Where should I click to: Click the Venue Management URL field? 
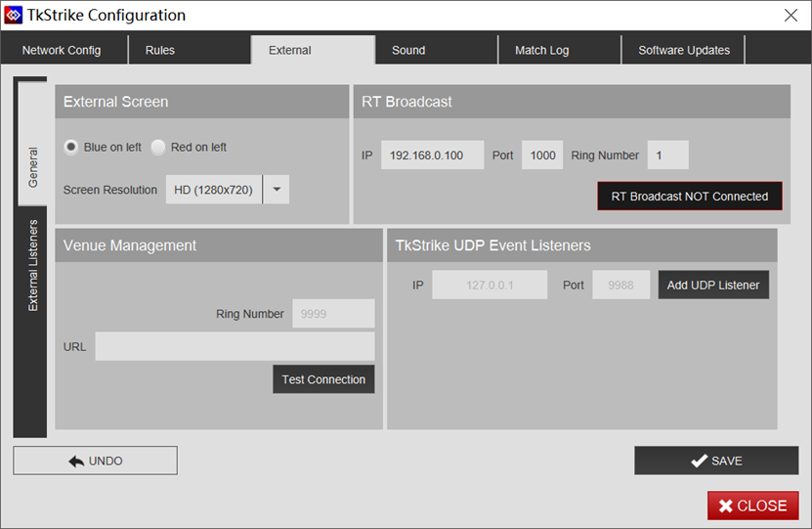235,346
